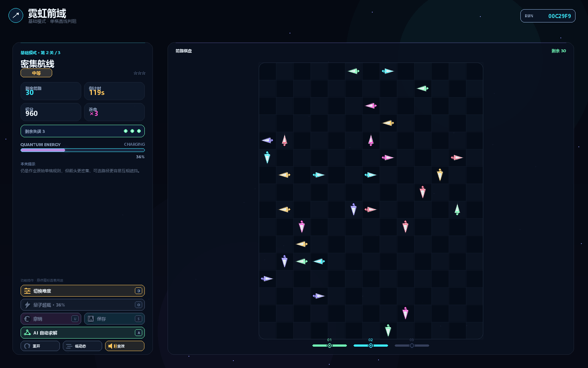Click the 36% value beneath the energy bar
This screenshot has height=368, width=588.
pyautogui.click(x=140, y=157)
